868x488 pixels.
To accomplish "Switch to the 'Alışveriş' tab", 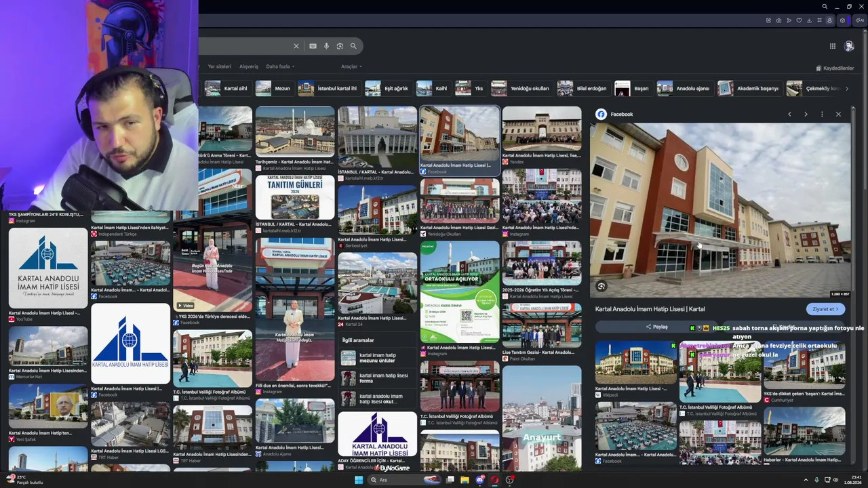I will coord(248,66).
